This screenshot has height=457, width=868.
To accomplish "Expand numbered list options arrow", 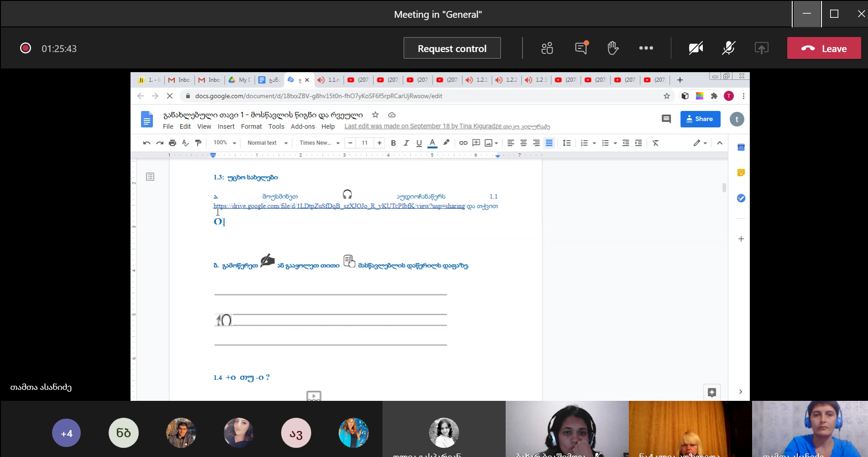I will [594, 143].
